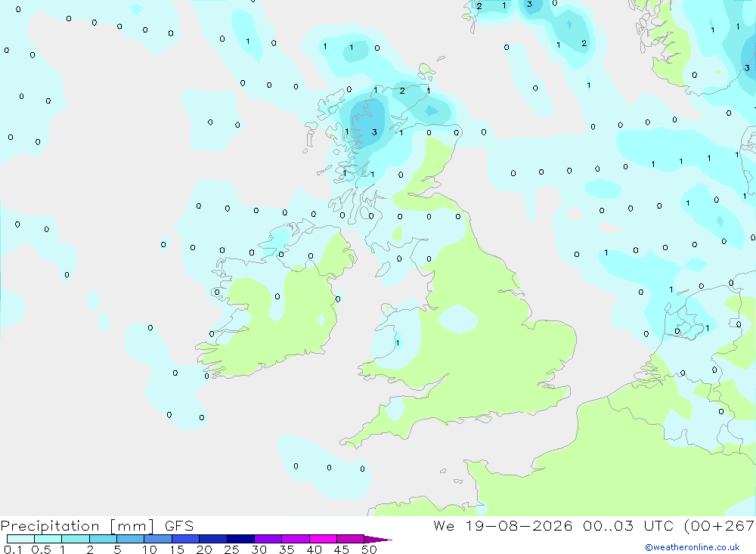Screen dimensions: 756x554
Task: Select the 35–40 mm purple swatch
Action: (296, 539)
